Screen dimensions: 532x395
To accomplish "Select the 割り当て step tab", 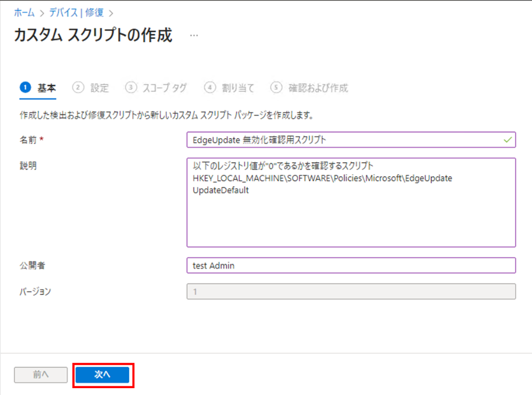I will pos(229,88).
